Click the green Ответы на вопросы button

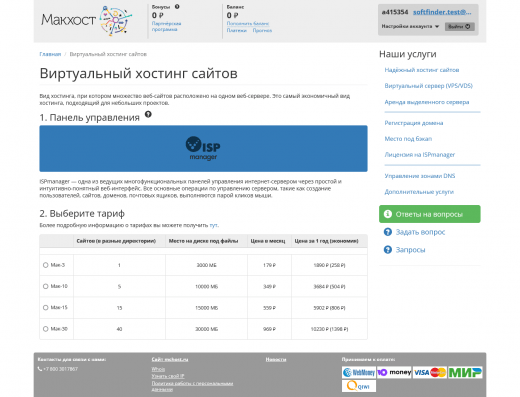coord(430,214)
